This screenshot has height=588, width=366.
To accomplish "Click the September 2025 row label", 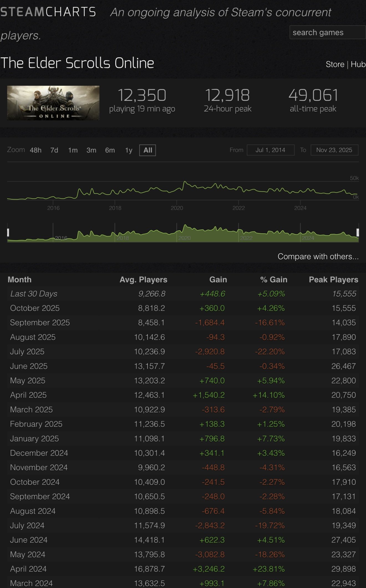I will point(40,323).
